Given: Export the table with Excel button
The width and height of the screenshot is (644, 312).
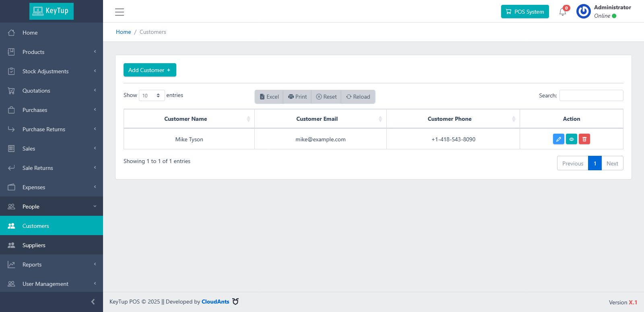Looking at the screenshot, I should pos(269,97).
